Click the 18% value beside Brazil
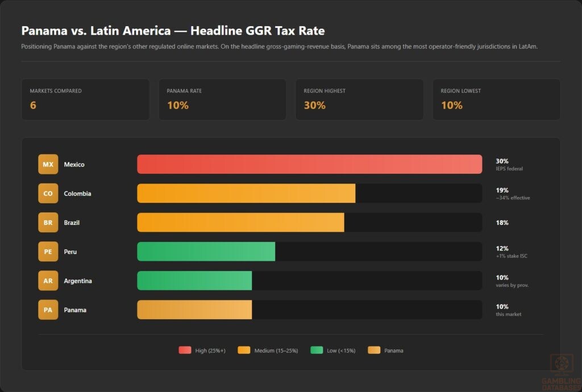This screenshot has height=392, width=582. click(502, 223)
